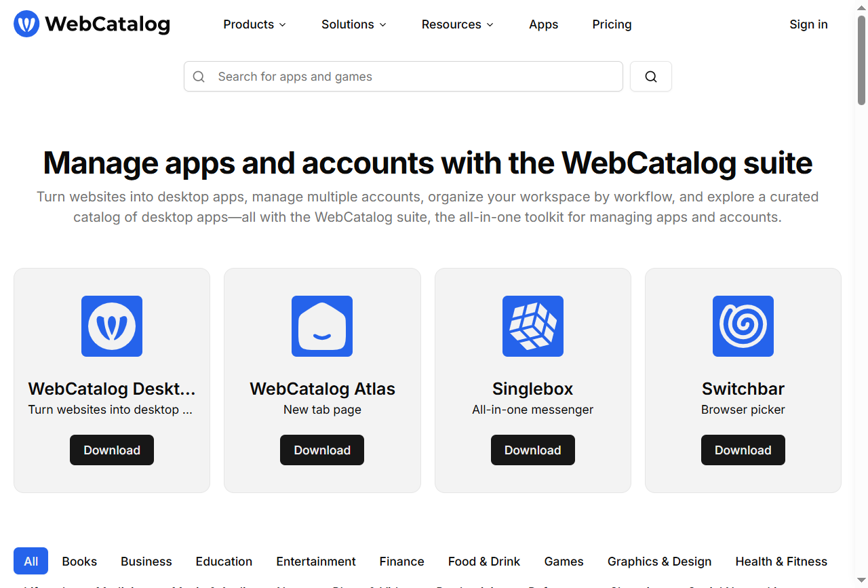Open the WebCatalog Desktop app icon
This screenshot has width=868, height=588.
[x=112, y=326]
